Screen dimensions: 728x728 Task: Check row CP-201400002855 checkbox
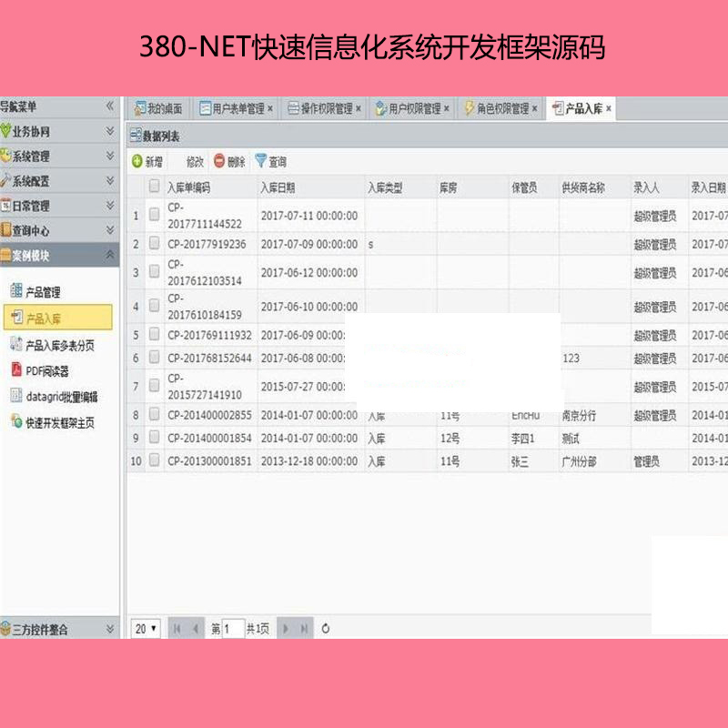pos(154,414)
